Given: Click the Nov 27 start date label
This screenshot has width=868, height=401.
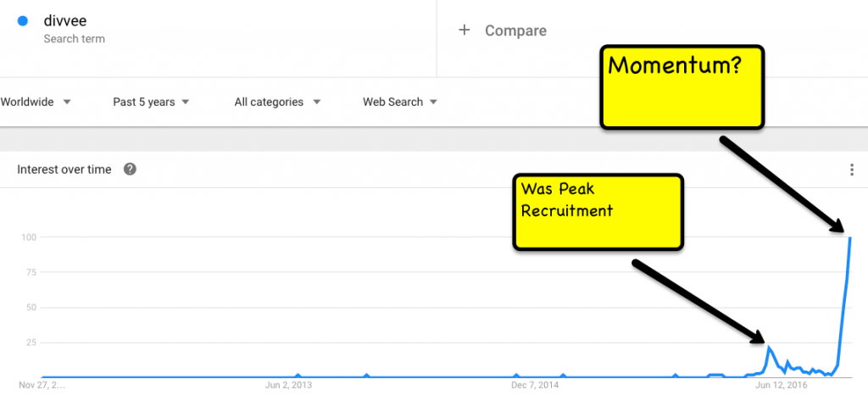Looking at the screenshot, I should click(42, 385).
